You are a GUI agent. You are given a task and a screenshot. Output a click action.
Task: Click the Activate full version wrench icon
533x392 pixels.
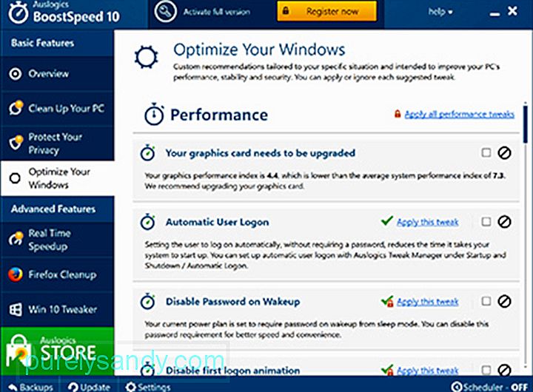[166, 11]
